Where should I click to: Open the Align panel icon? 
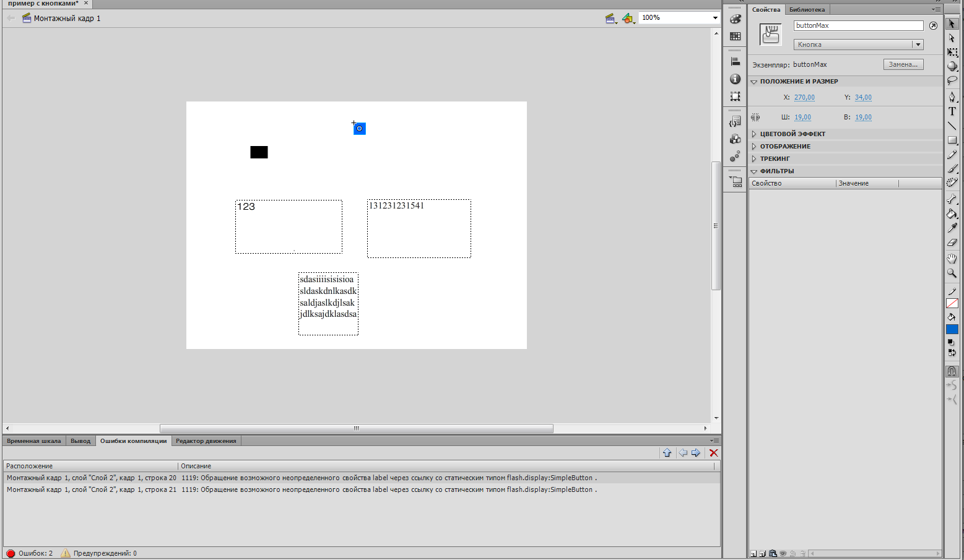[735, 62]
